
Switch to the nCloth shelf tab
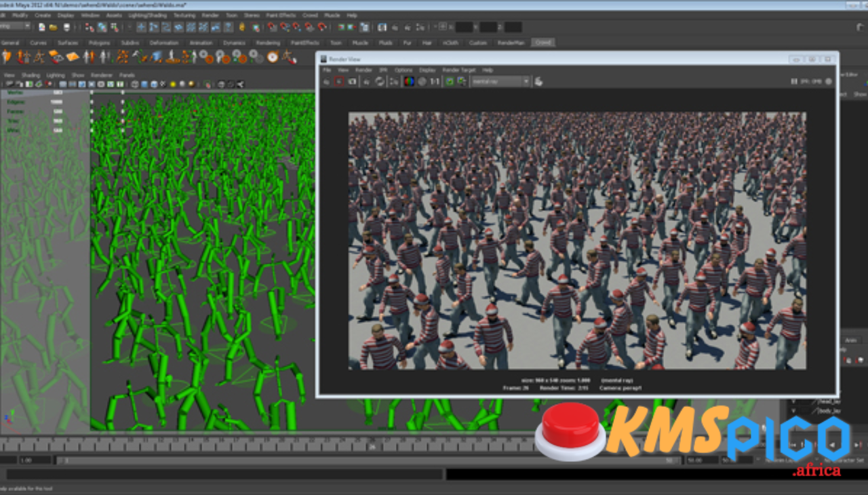450,43
